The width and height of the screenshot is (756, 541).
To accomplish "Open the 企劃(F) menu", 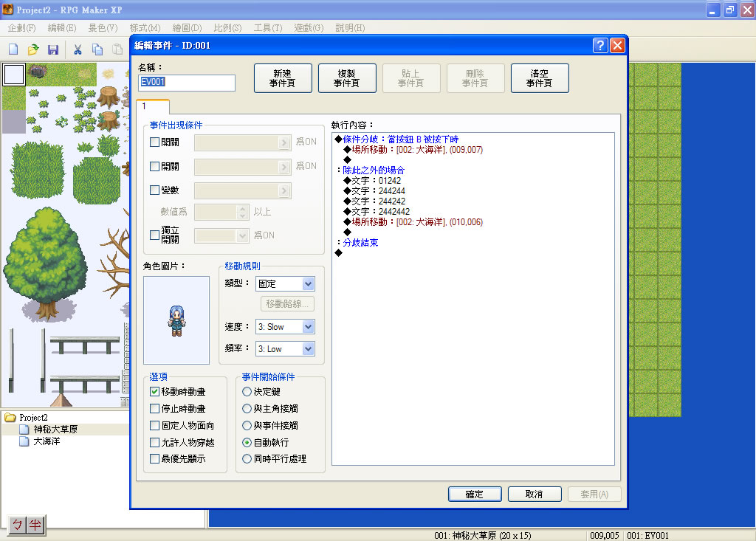I will point(21,28).
